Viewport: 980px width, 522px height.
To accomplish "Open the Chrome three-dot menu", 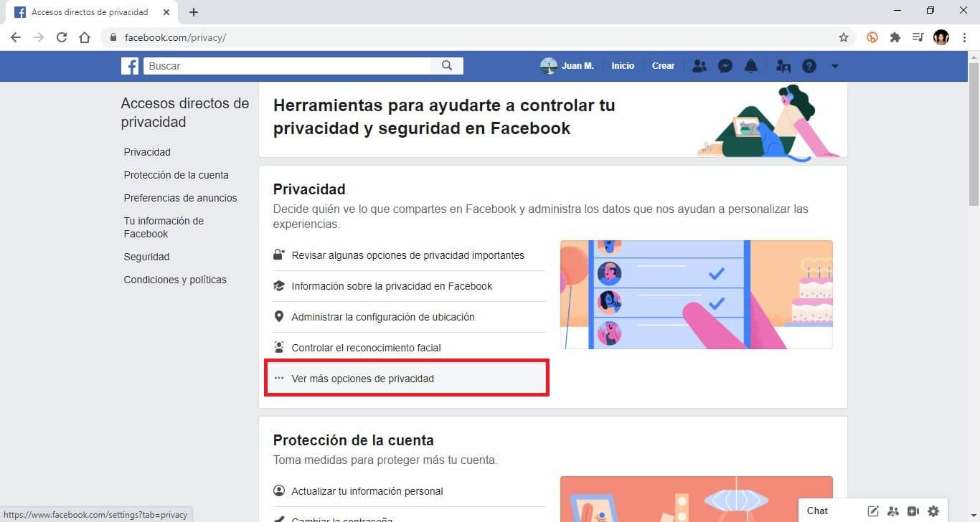I will tap(965, 37).
